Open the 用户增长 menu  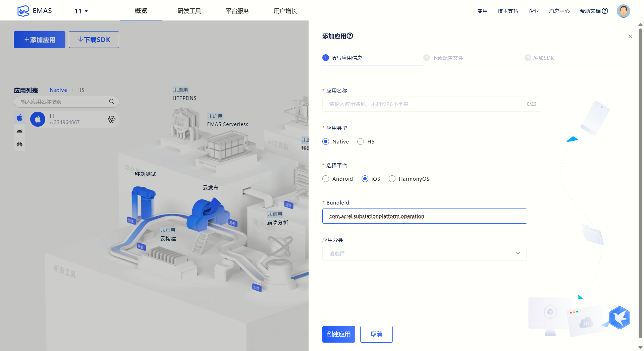[x=285, y=11]
